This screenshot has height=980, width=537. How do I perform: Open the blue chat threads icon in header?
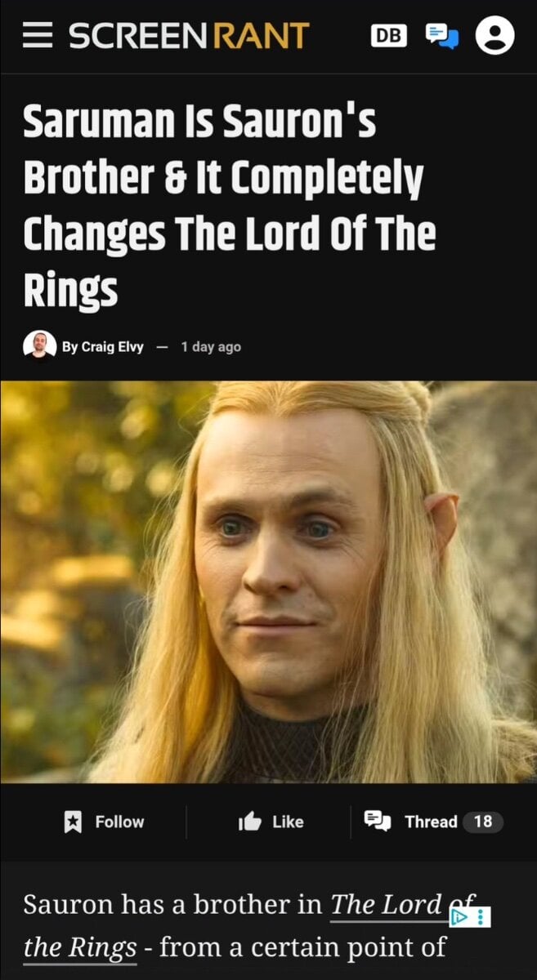pyautogui.click(x=442, y=36)
